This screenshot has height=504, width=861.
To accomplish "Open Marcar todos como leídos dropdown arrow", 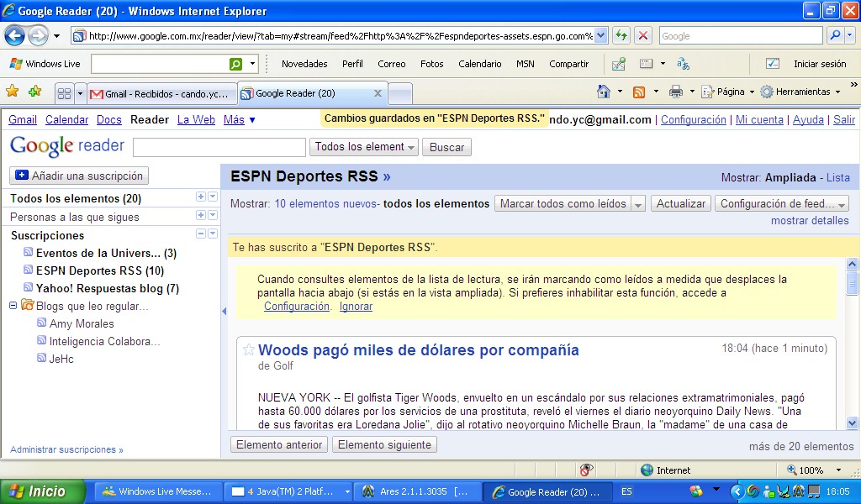I will pyautogui.click(x=638, y=204).
